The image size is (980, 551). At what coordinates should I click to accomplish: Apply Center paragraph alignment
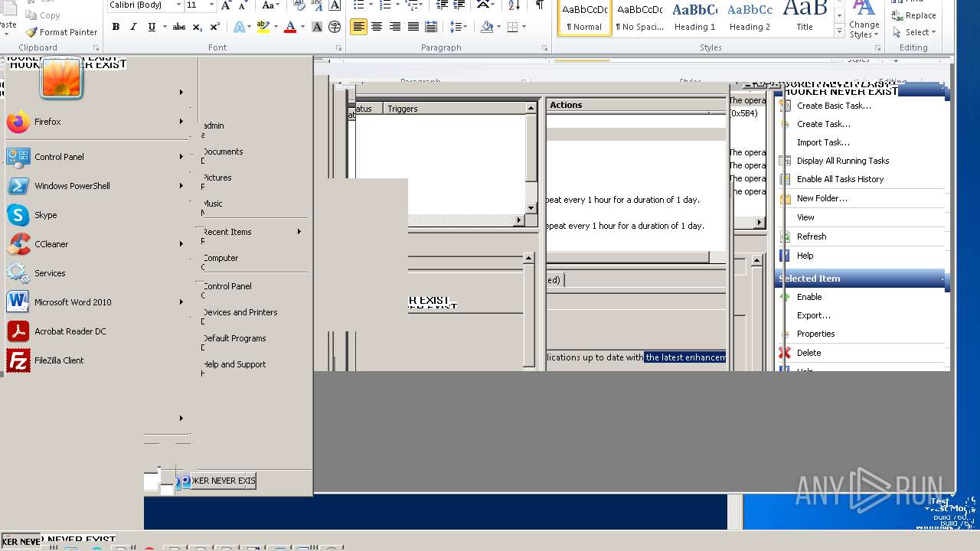coord(377,27)
